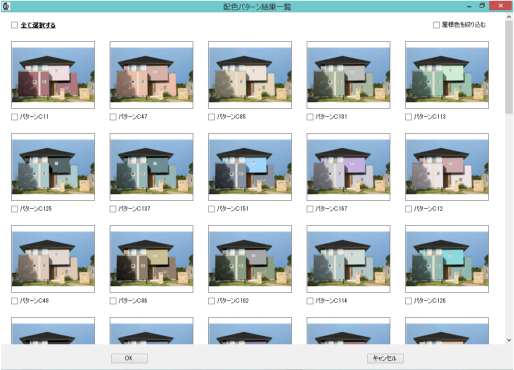Check the パターンC11 checkbox
This screenshot has width=514, height=370.
pyautogui.click(x=14, y=117)
